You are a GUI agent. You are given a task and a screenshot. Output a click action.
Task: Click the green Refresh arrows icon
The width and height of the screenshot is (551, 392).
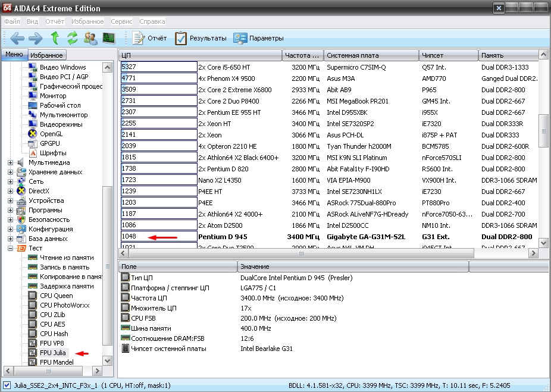[73, 38]
